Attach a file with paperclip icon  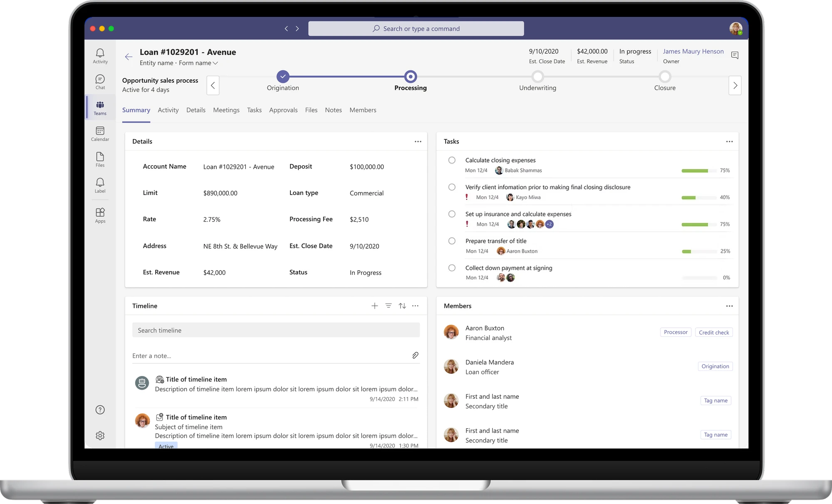(x=415, y=355)
